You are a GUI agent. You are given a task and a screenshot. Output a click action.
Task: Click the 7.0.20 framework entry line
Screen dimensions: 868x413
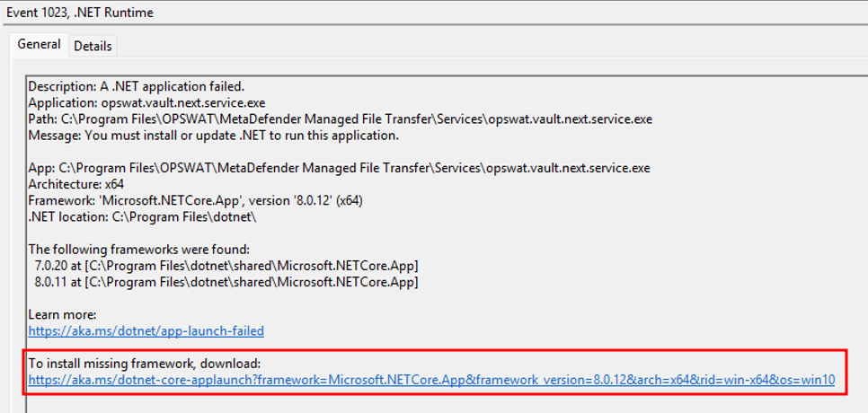point(226,267)
